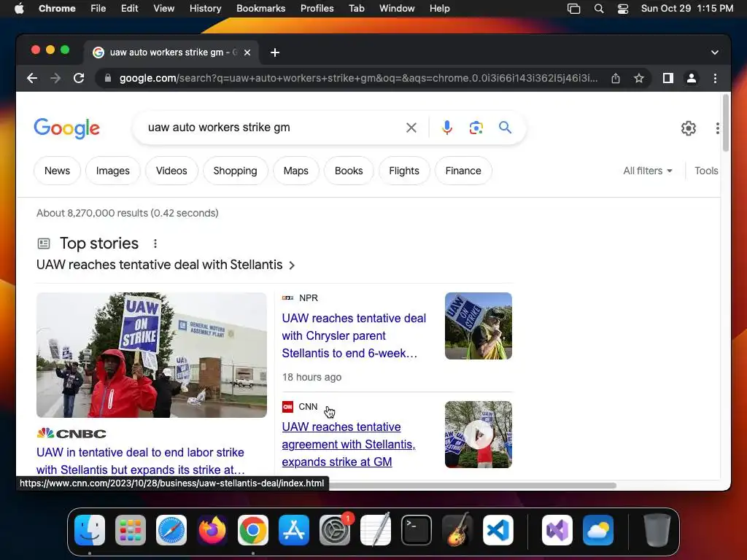Switch to Finance results
The image size is (747, 560).
click(x=463, y=171)
